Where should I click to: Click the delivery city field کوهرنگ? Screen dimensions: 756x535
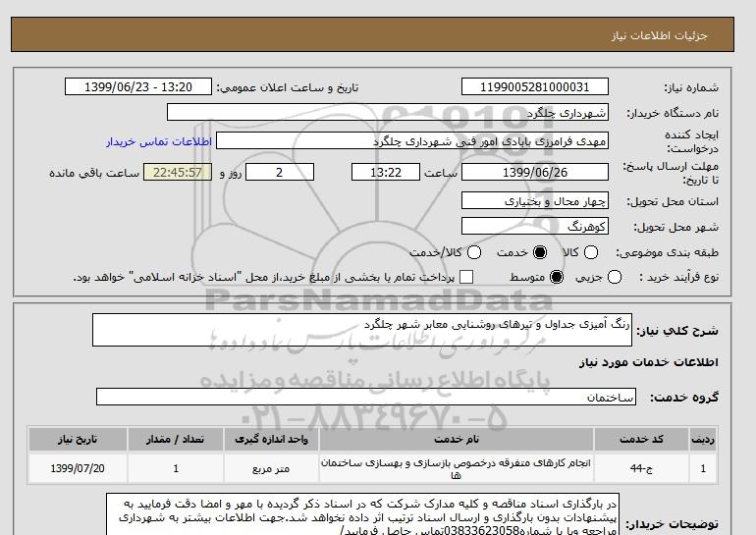point(535,226)
